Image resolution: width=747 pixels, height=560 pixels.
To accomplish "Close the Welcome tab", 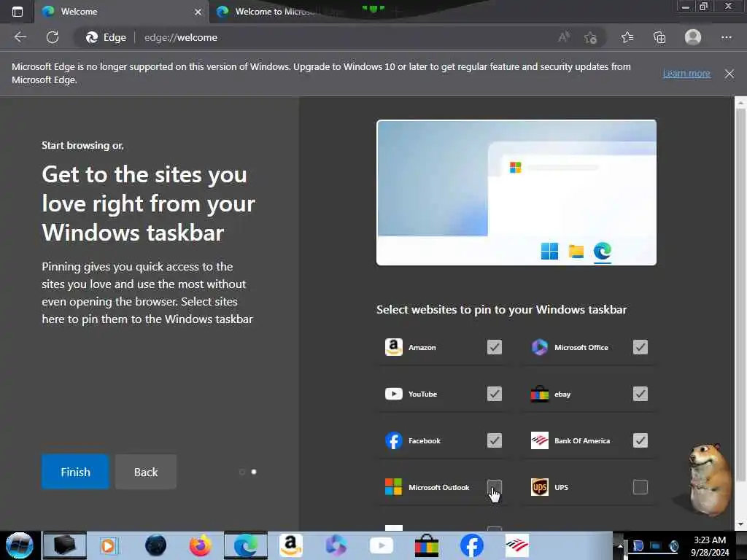I will (x=198, y=12).
